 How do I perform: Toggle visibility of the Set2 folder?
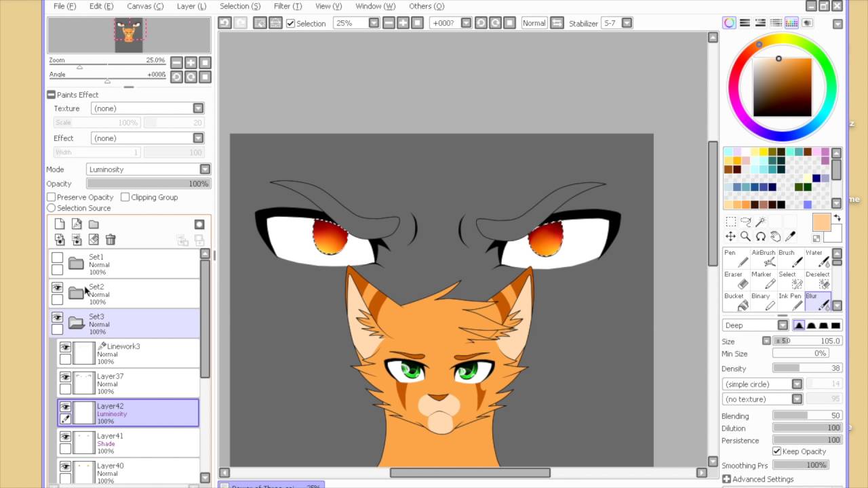point(58,287)
